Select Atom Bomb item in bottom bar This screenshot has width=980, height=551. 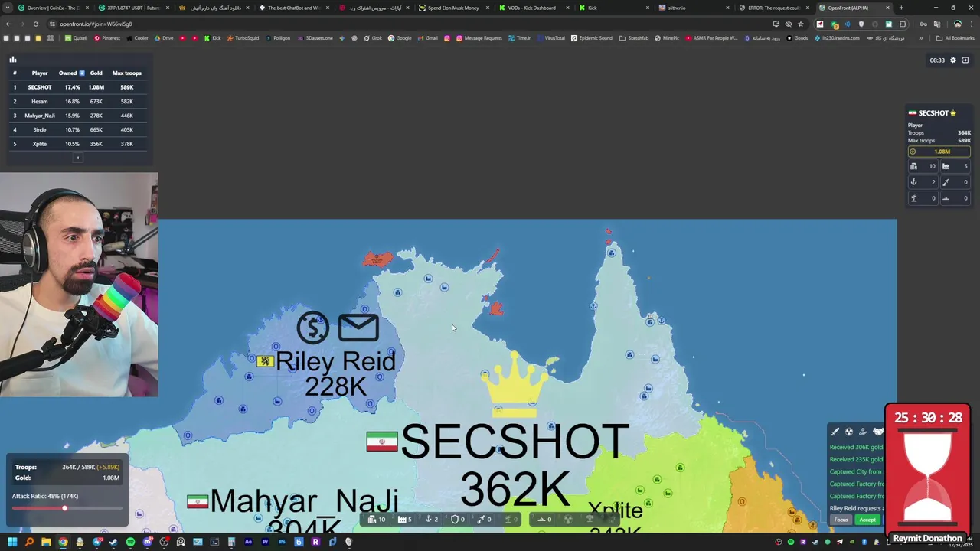pyautogui.click(x=568, y=520)
